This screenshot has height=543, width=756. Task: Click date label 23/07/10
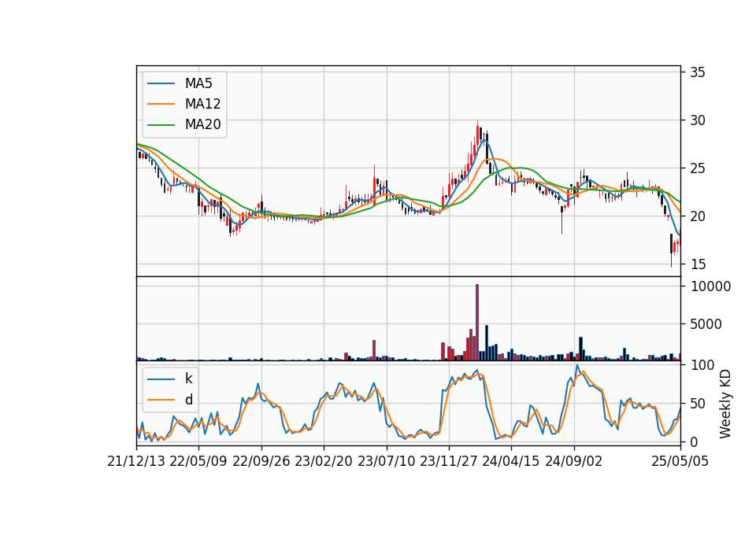386,461
